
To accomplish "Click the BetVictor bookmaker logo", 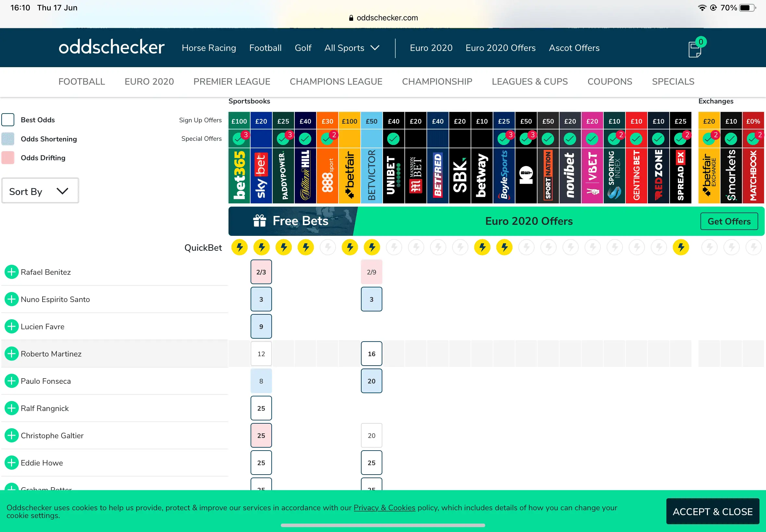I will [x=372, y=175].
